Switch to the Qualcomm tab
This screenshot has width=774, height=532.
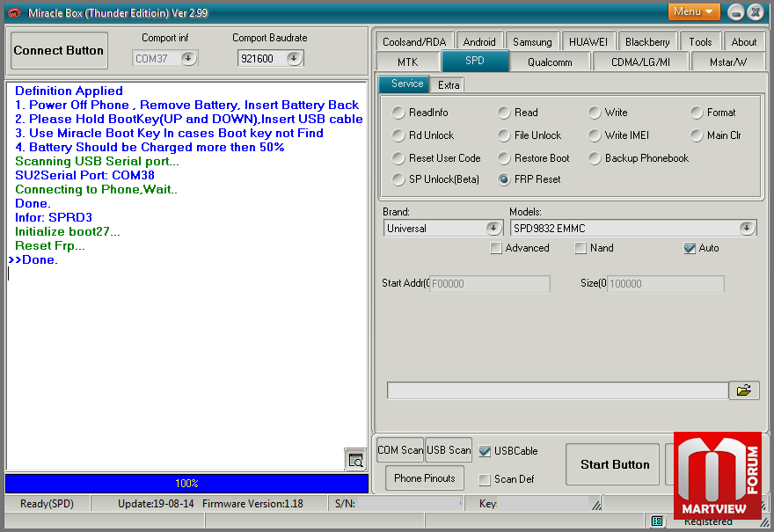pyautogui.click(x=550, y=62)
